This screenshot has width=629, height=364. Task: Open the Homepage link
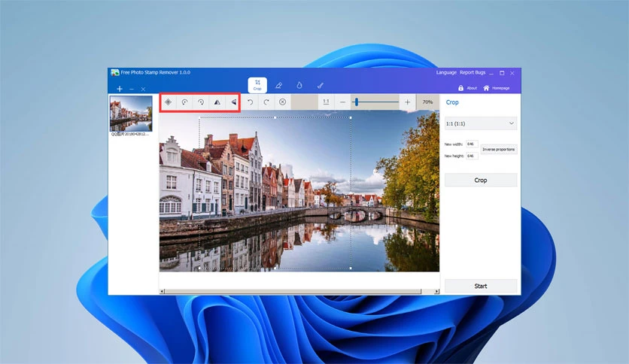tap(500, 88)
